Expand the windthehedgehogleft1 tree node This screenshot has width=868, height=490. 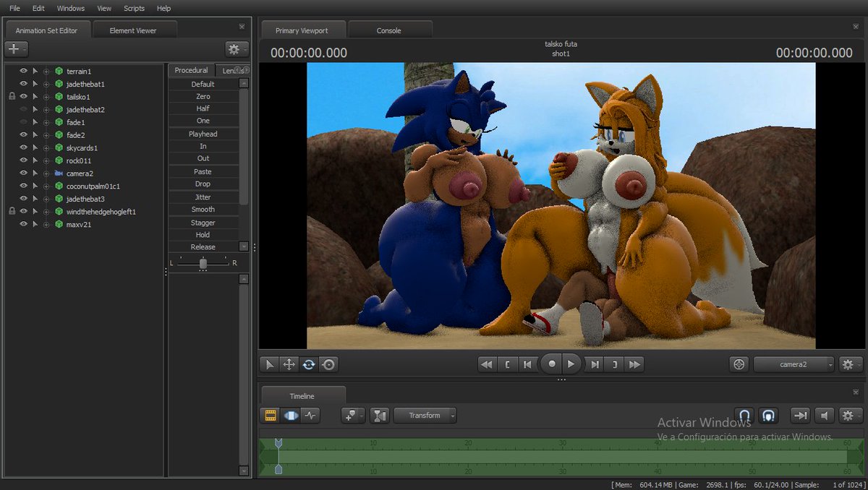46,211
